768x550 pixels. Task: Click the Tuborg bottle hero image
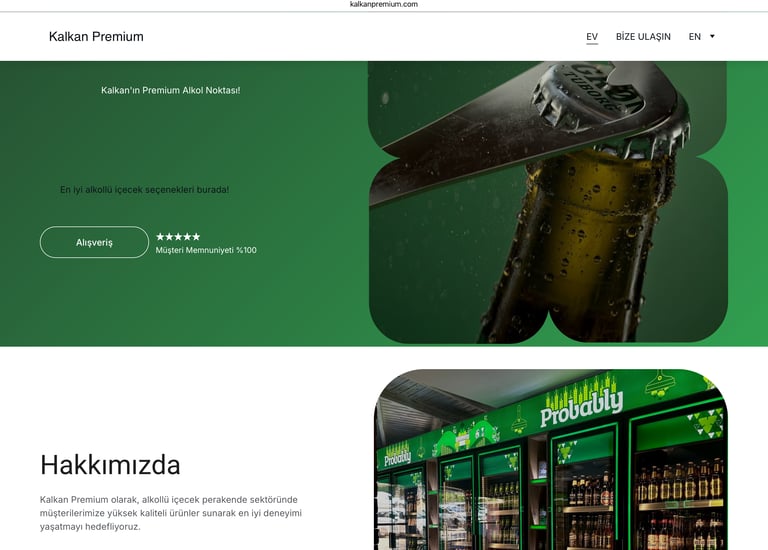548,202
